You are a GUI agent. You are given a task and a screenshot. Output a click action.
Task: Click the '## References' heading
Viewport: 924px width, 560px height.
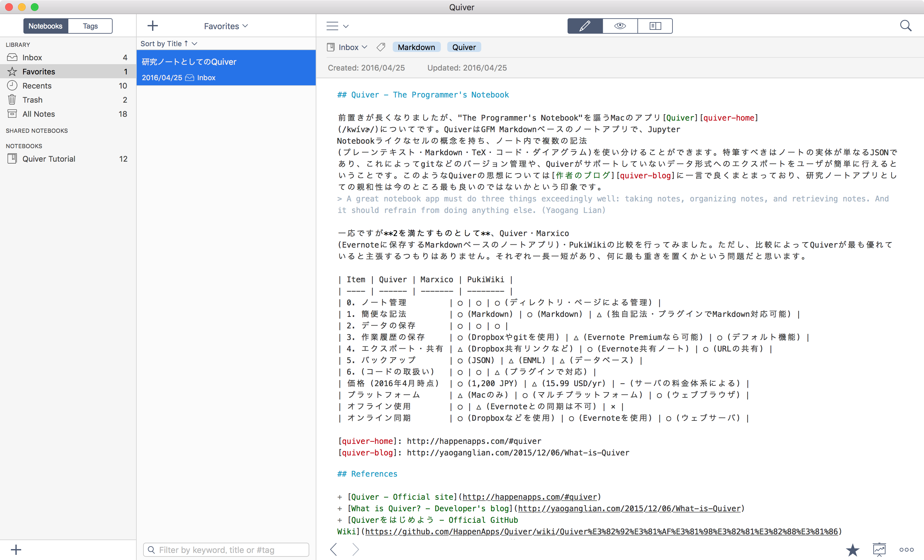[367, 474]
